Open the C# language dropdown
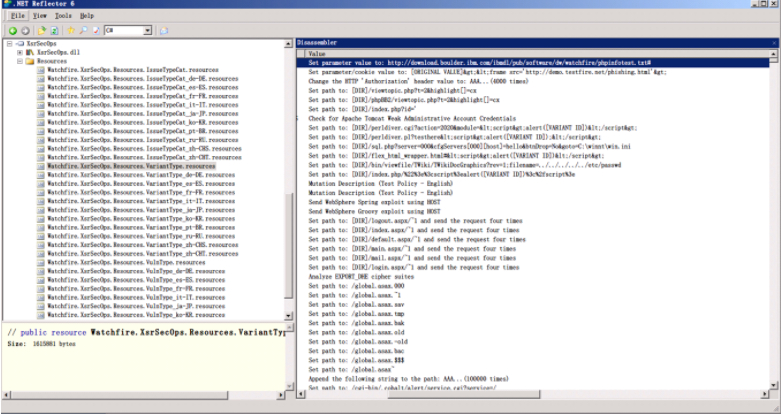 pos(147,31)
